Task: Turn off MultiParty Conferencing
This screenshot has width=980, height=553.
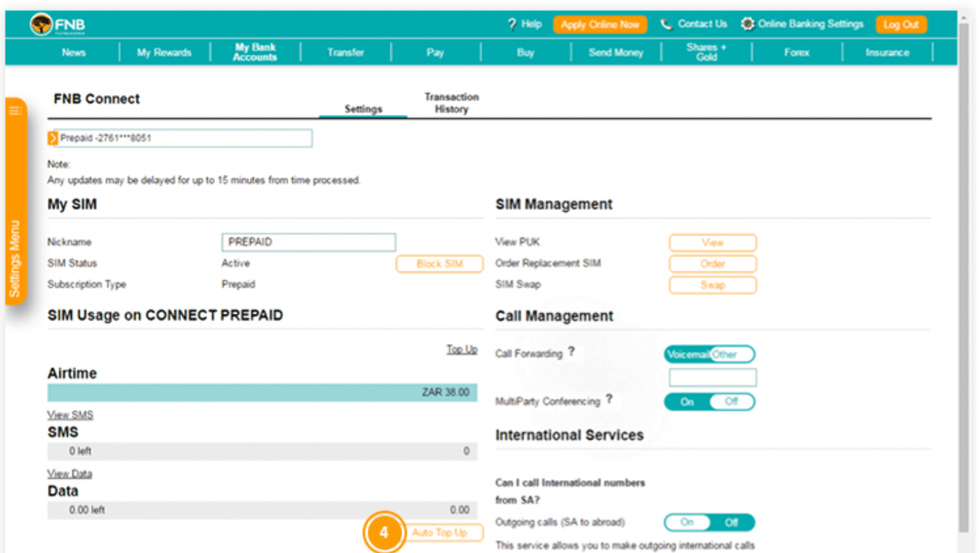Action: (x=732, y=402)
